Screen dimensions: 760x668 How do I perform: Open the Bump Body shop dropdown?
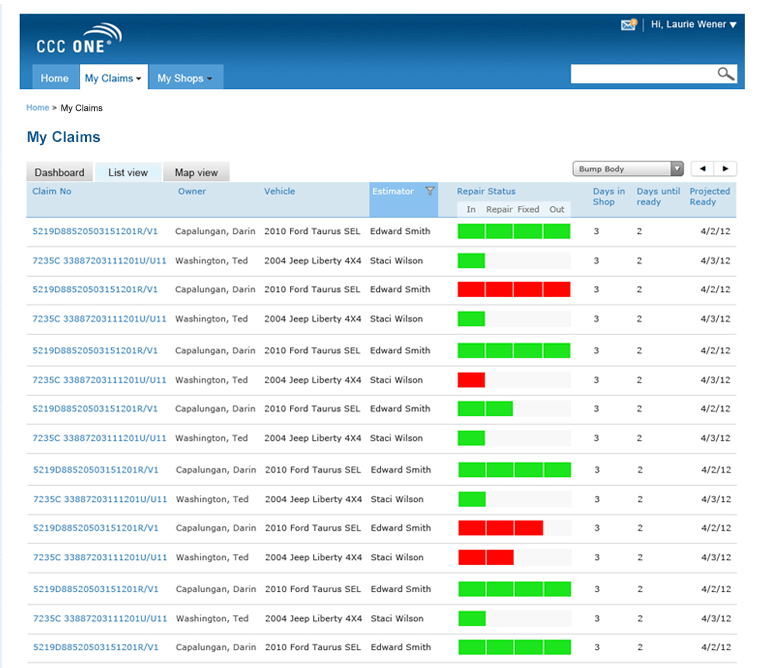(628, 169)
